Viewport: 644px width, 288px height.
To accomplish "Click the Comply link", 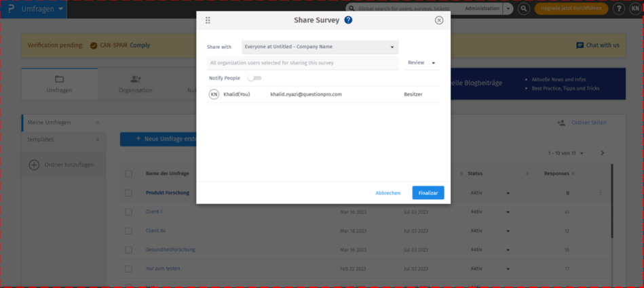I will [140, 45].
